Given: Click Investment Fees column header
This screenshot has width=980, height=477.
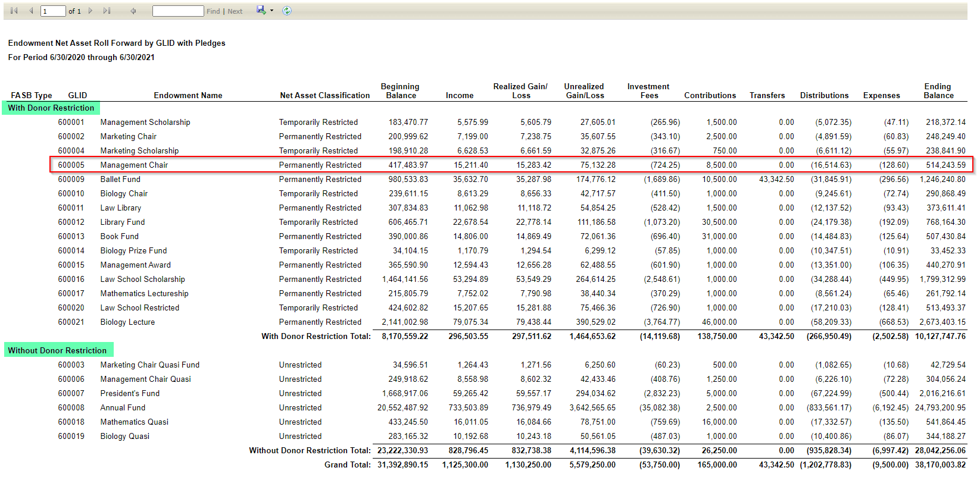Looking at the screenshot, I should click(648, 91).
